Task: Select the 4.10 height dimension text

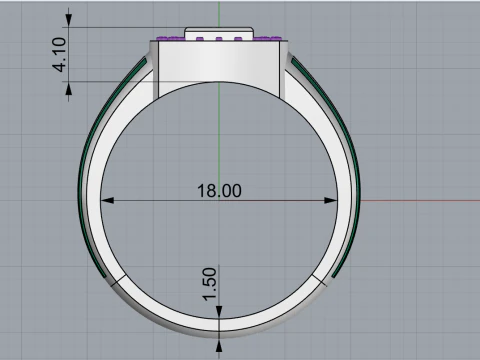Action: pyautogui.click(x=59, y=55)
